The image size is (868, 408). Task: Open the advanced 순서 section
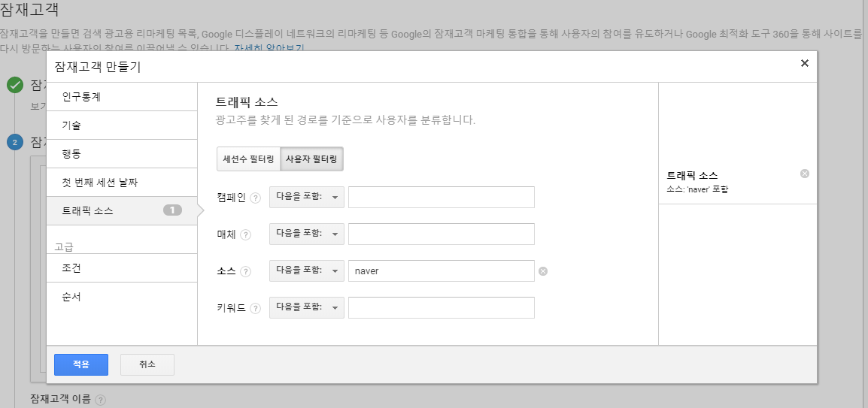click(122, 297)
